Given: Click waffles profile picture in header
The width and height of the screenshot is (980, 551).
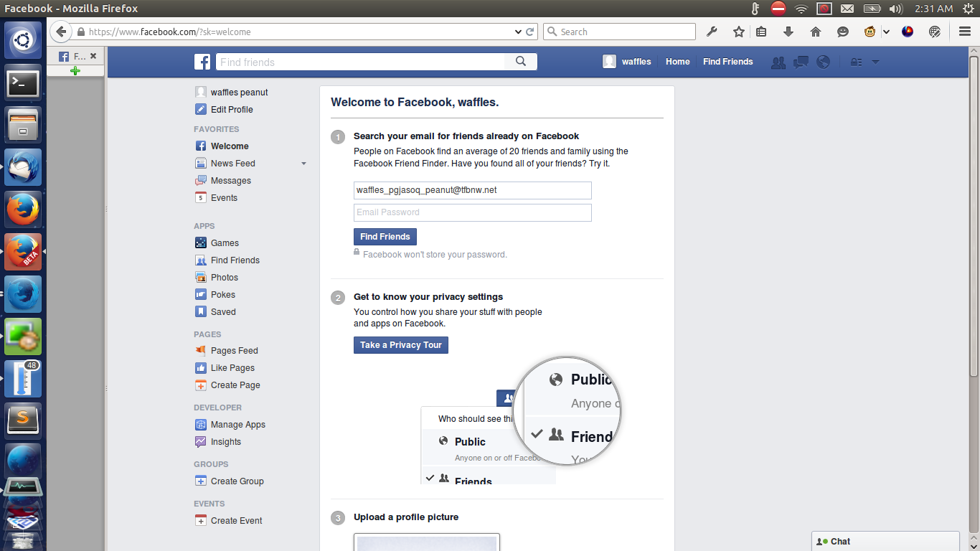Looking at the screenshot, I should point(609,62).
